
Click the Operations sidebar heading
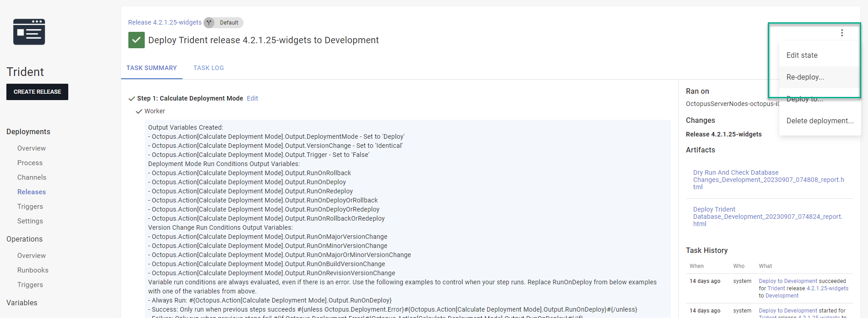click(25, 239)
